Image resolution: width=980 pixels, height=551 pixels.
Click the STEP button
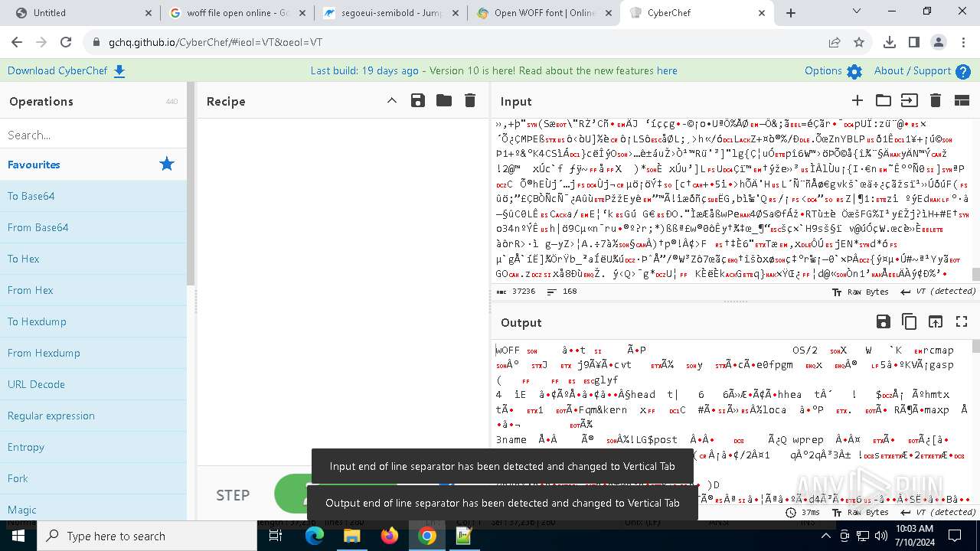tap(233, 495)
